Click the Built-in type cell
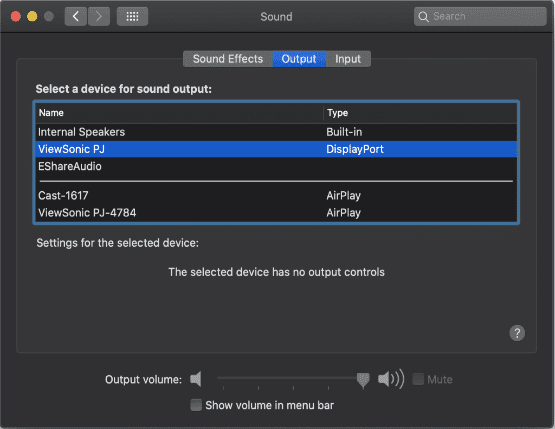Screen dimensions: 555x429 pyautogui.click(x=344, y=132)
